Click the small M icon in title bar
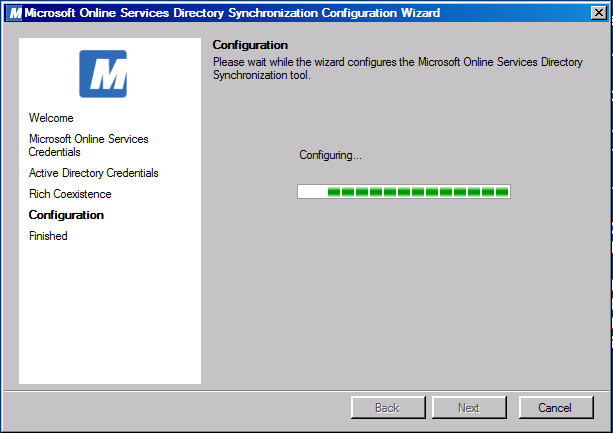This screenshot has width=613, height=433. click(x=14, y=13)
